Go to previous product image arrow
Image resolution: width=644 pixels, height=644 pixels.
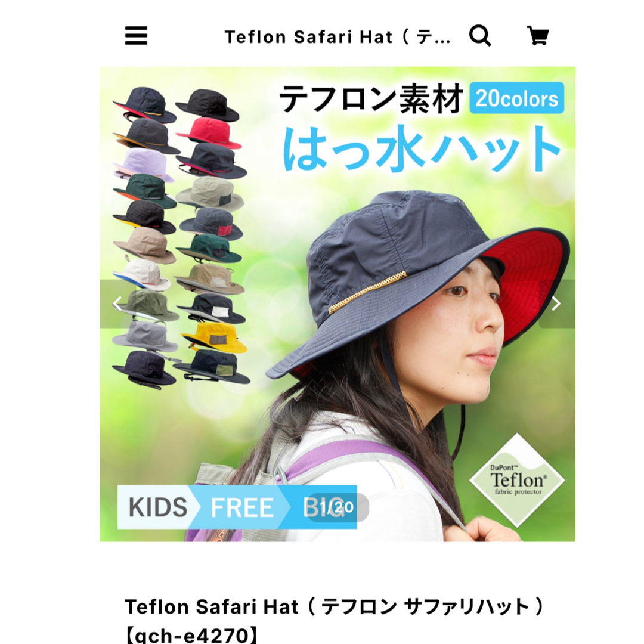(117, 304)
